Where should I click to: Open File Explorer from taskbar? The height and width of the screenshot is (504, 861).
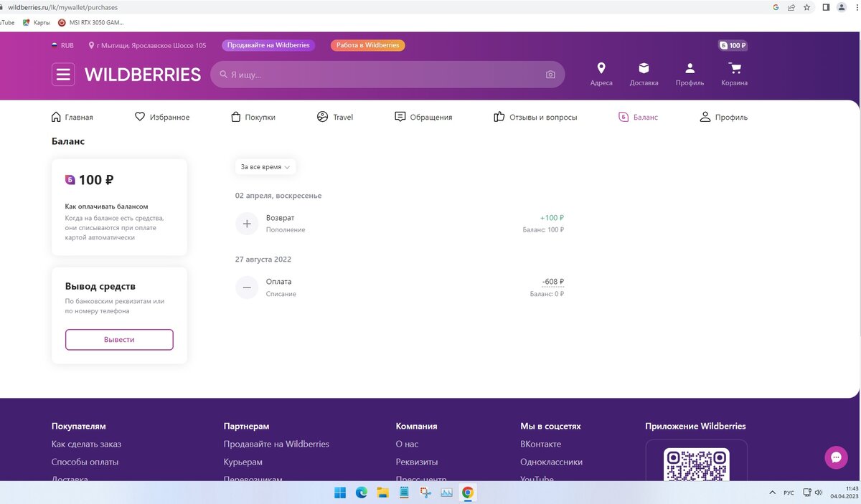pos(383,493)
